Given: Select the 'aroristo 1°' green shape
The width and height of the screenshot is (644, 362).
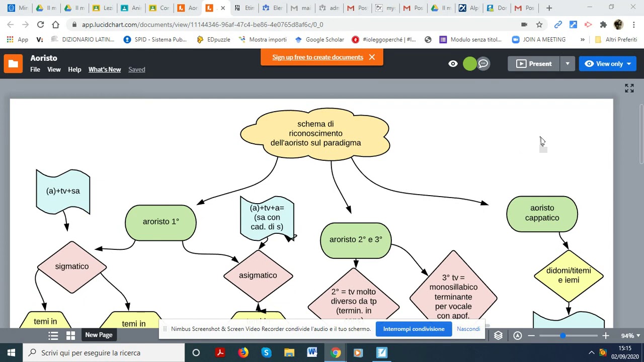Looking at the screenshot, I should coord(160,222).
